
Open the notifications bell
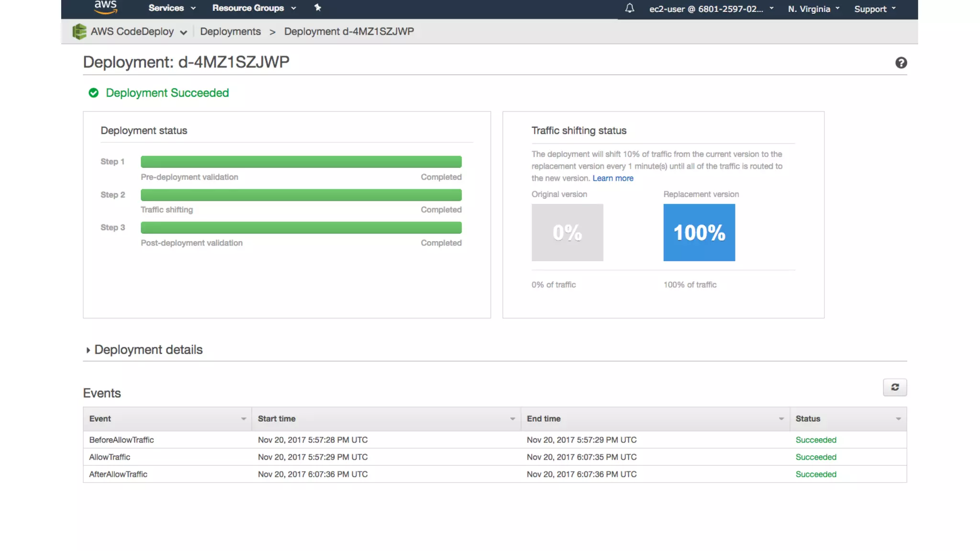630,8
